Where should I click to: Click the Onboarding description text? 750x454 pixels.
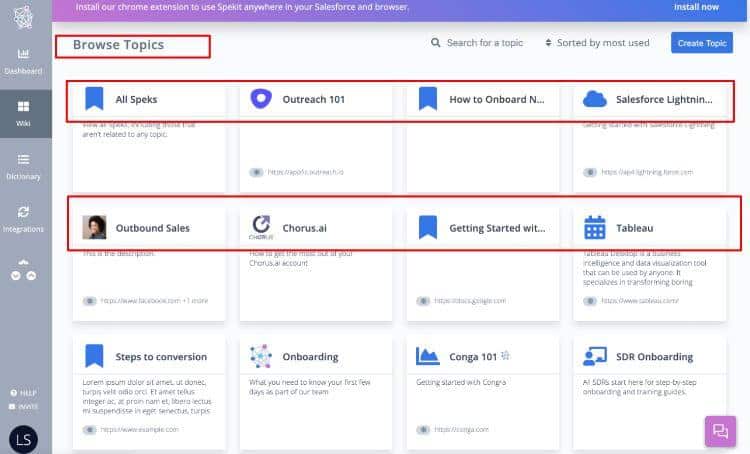point(309,387)
